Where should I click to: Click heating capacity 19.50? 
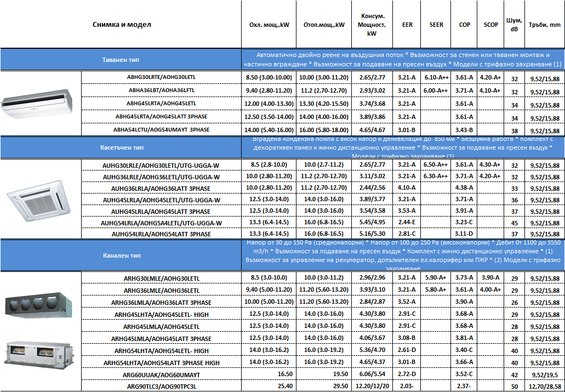coord(340,373)
